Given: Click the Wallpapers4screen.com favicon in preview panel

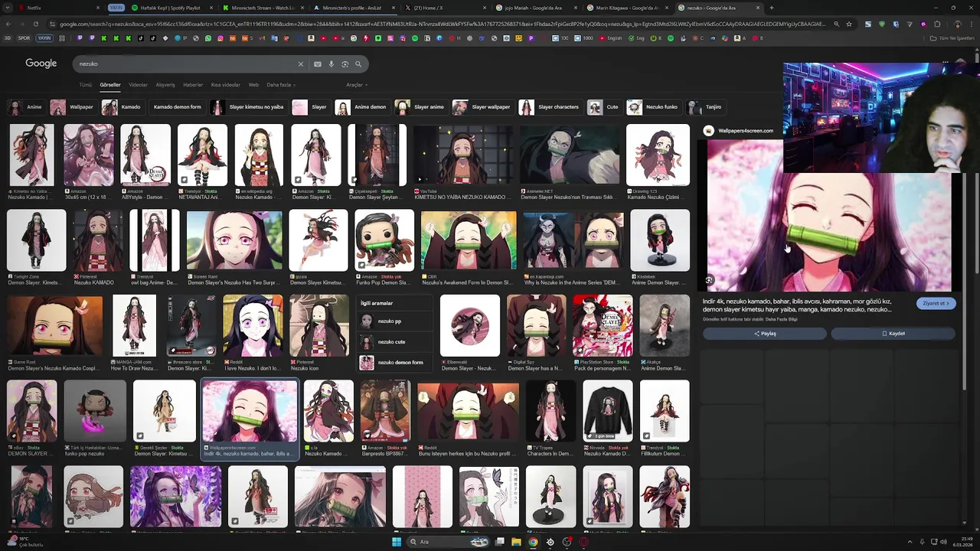Looking at the screenshot, I should (x=708, y=131).
